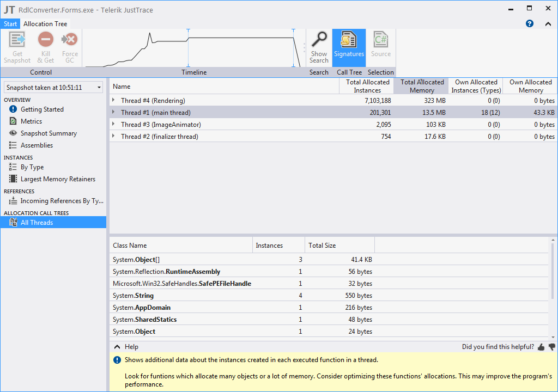Open the Show Search tool
558x392 pixels.
coord(319,48)
